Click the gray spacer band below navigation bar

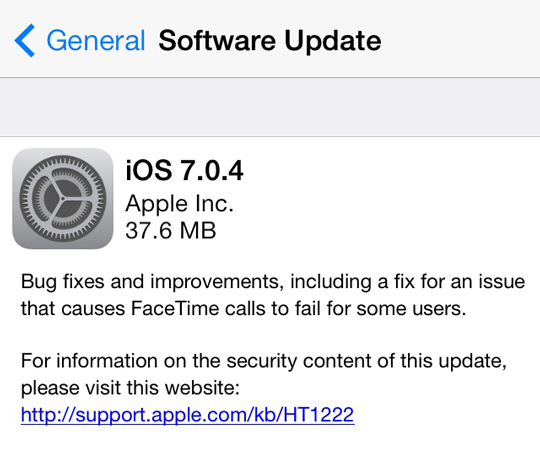coord(270,107)
